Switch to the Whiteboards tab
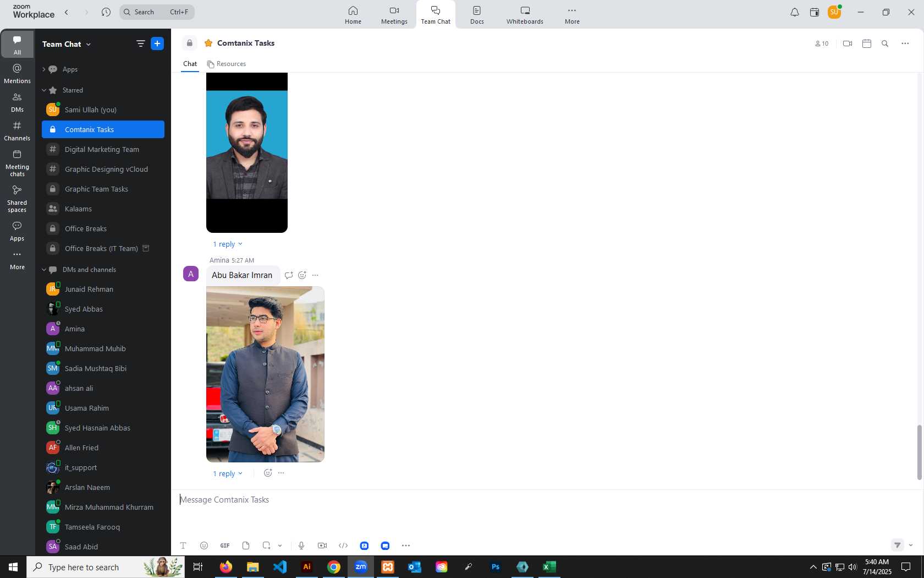 pyautogui.click(x=525, y=15)
